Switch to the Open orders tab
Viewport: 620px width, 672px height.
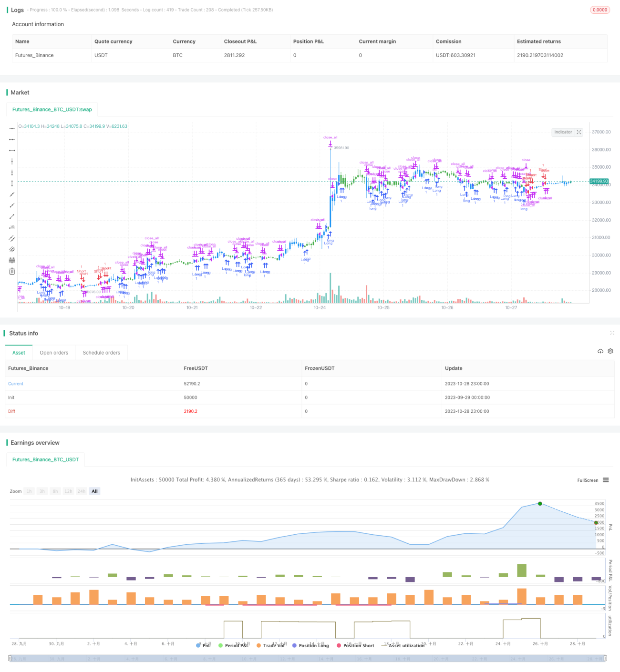point(54,353)
